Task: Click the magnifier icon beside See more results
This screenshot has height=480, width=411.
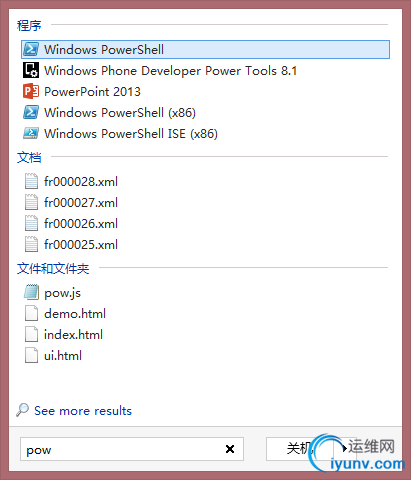Action: click(22, 410)
